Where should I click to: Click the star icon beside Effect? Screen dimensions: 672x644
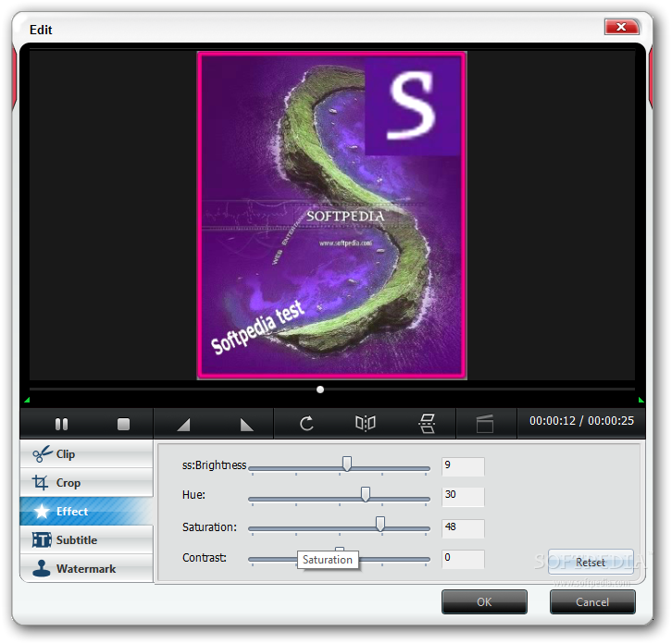coord(42,511)
